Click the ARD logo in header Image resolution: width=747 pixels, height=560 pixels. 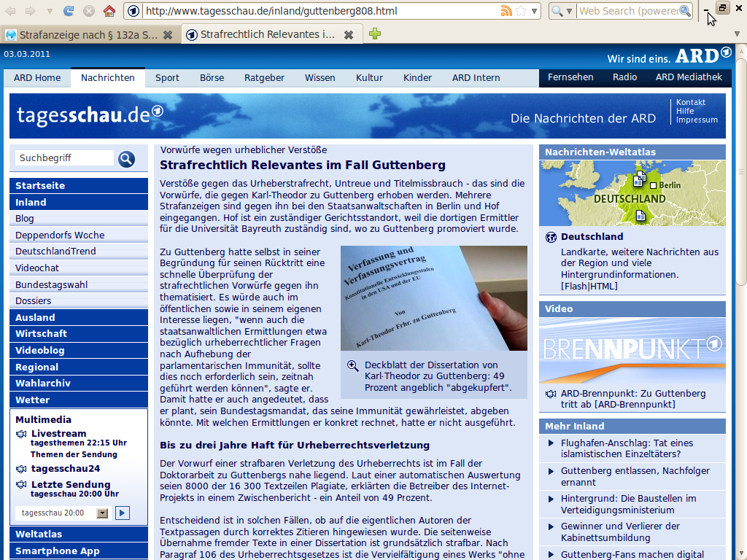click(703, 55)
